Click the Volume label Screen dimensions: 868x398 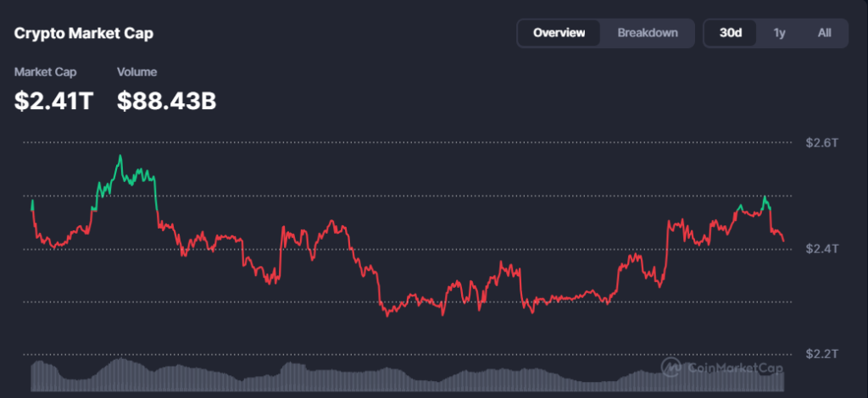click(x=136, y=73)
